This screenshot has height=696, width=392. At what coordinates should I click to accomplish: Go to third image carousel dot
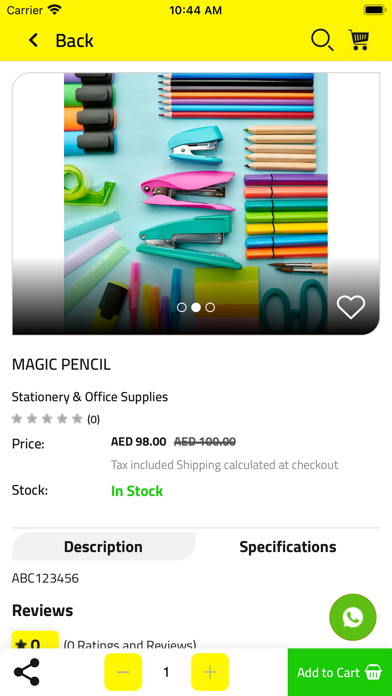pos(210,307)
